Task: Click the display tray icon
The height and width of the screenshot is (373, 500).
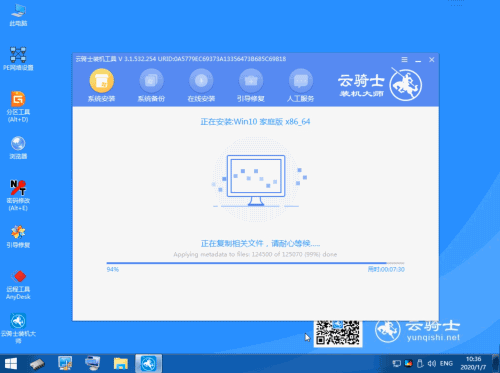Action: point(396,363)
